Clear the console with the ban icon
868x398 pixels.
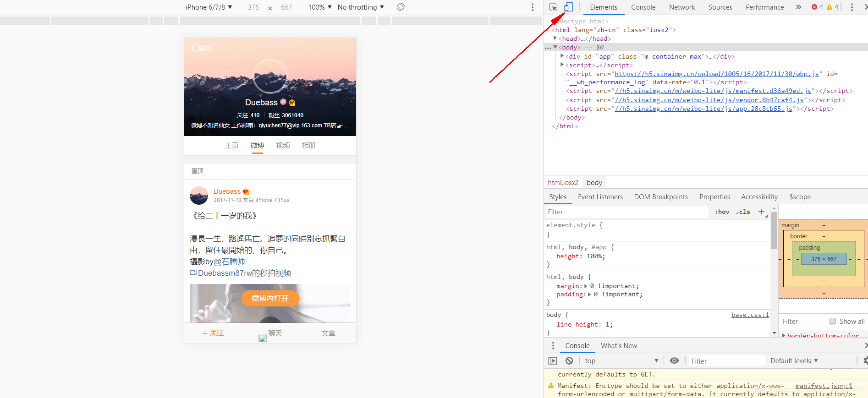(x=569, y=361)
